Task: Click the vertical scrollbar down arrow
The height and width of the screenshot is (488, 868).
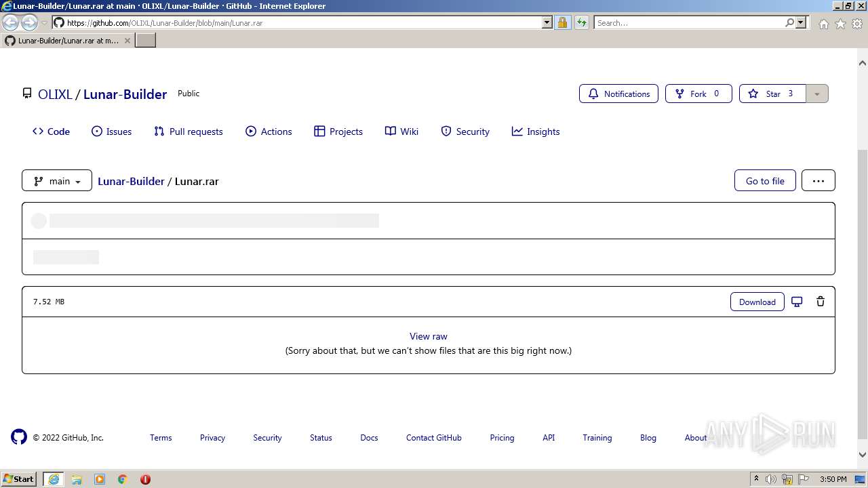Action: pyautogui.click(x=863, y=455)
